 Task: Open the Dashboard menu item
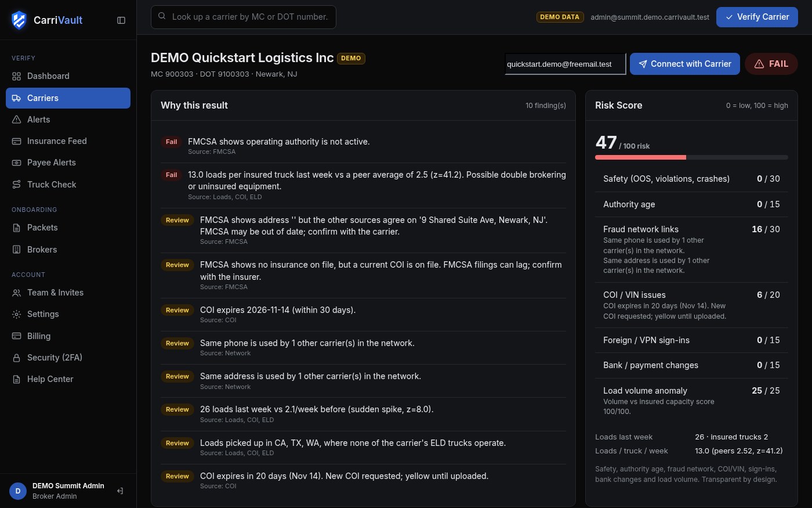point(68,76)
